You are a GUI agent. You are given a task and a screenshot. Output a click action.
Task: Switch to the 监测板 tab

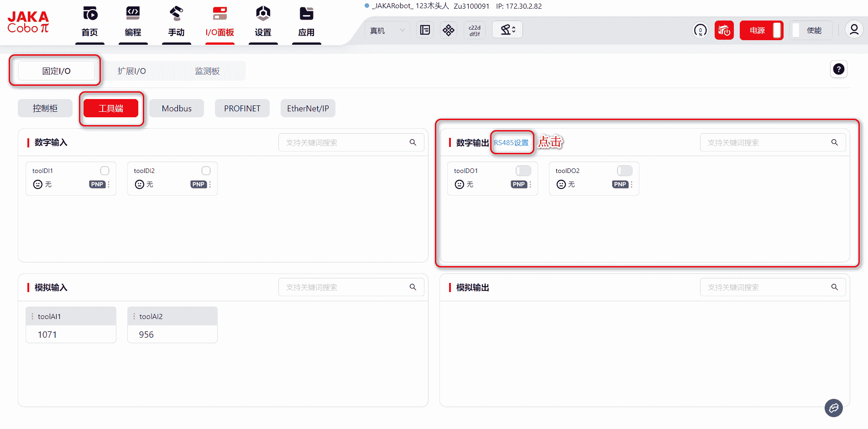[207, 71]
